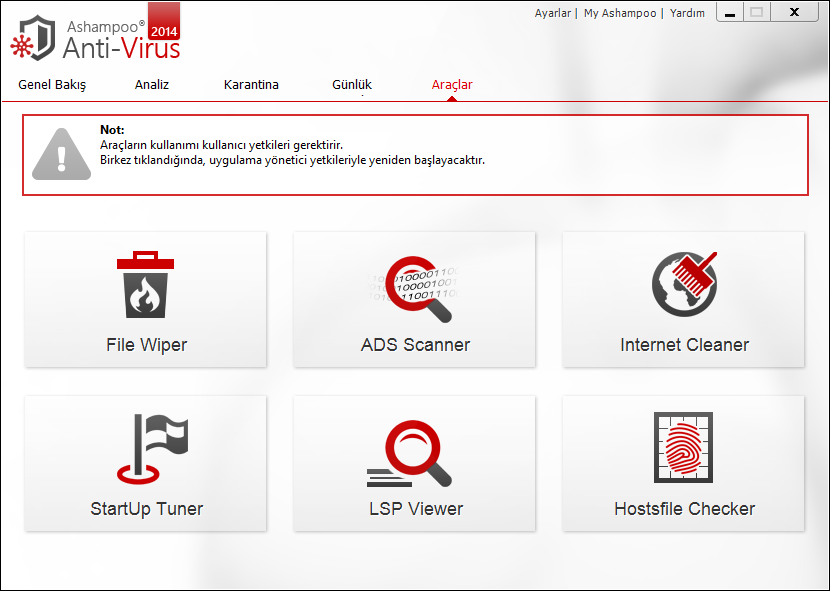Select the Günlük tab
The image size is (830, 591).
(x=352, y=85)
